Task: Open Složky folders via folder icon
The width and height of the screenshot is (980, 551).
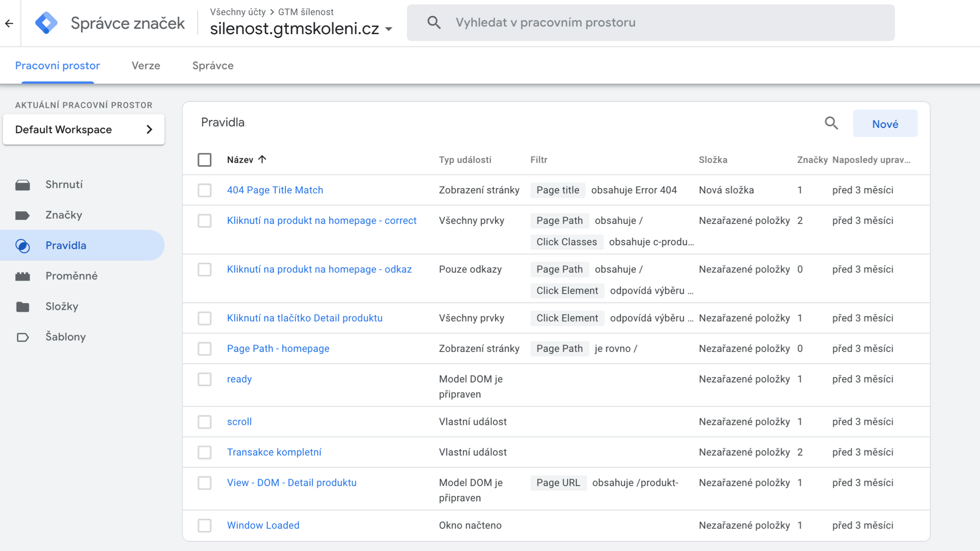Action: coord(22,307)
